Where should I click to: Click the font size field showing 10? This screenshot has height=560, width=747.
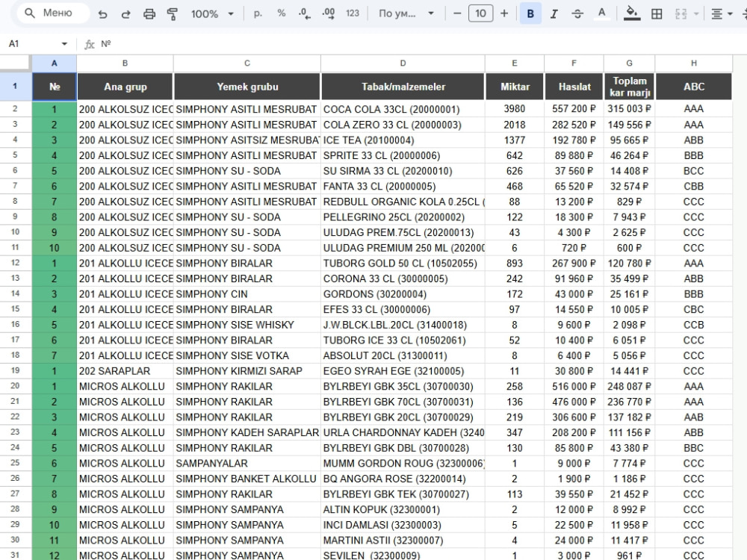[x=480, y=13]
